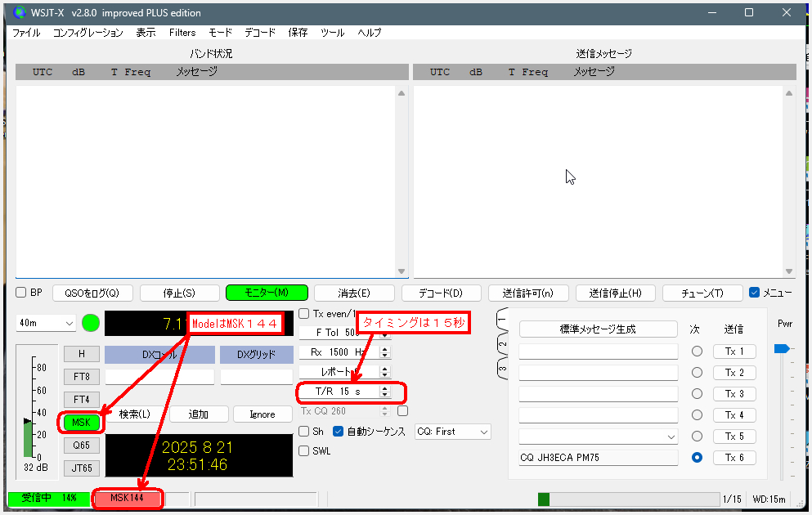The width and height of the screenshot is (812, 515).
Task: Click the QSOをログ(Q) button
Action: click(92, 293)
